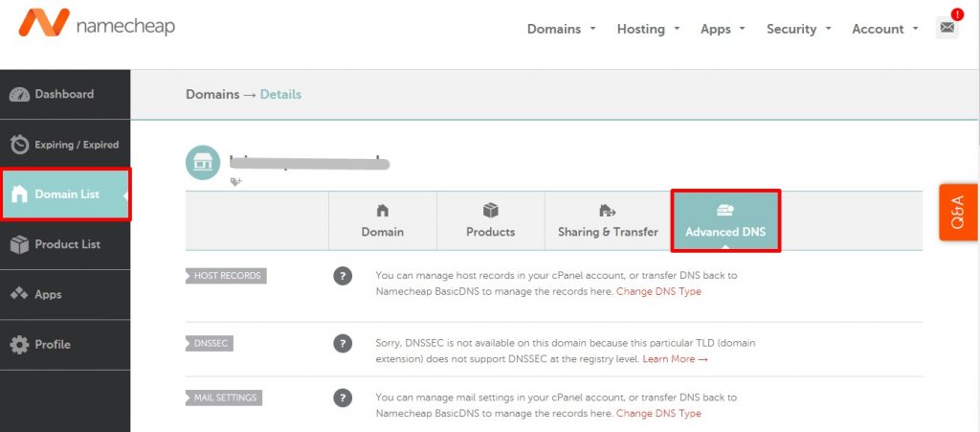Expand the Hosting top menu dropdown
Screen dimensions: 980x432
(648, 29)
